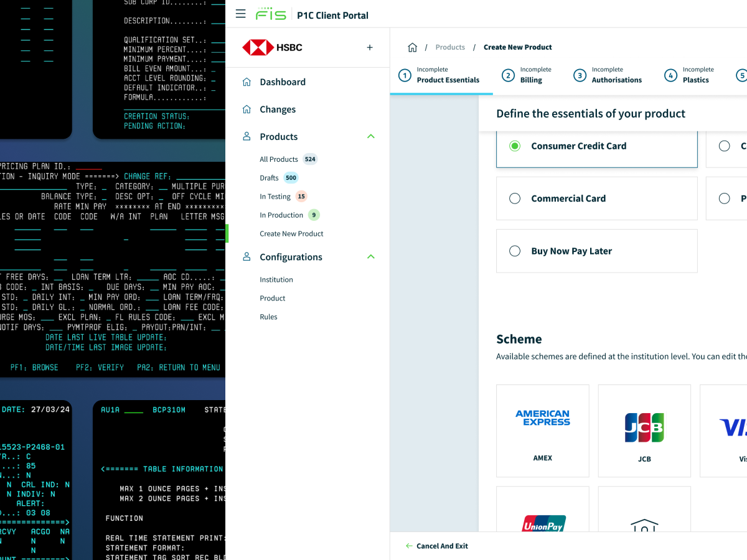Select the UnionPay scheme card

pos(543,509)
